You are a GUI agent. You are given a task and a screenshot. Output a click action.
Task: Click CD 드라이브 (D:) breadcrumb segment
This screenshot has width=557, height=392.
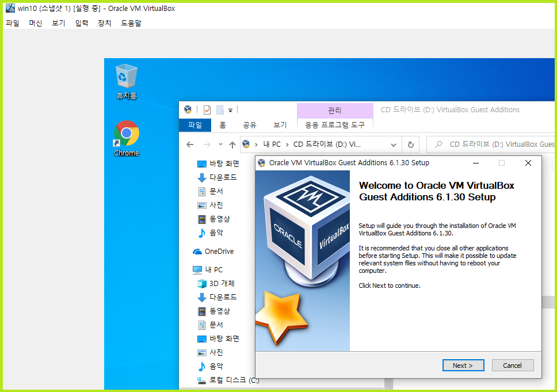pos(327,144)
